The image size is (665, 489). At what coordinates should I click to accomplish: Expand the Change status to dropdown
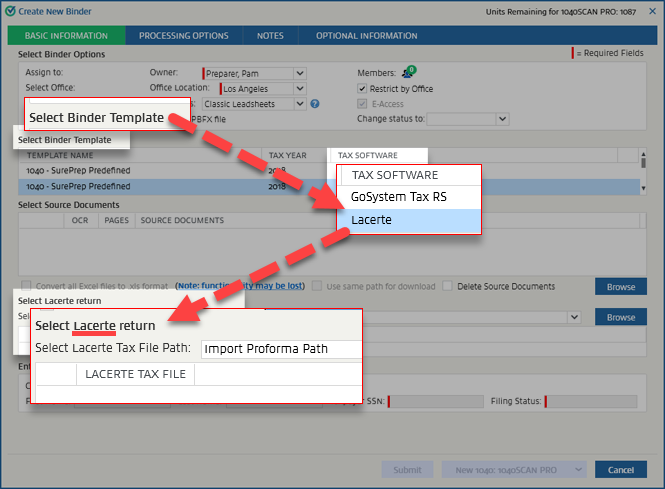point(502,119)
